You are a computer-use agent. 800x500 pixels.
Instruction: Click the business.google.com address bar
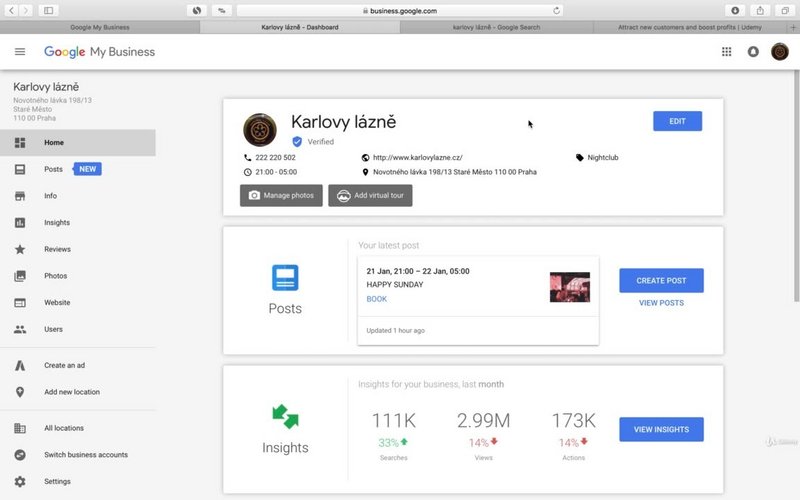400,10
